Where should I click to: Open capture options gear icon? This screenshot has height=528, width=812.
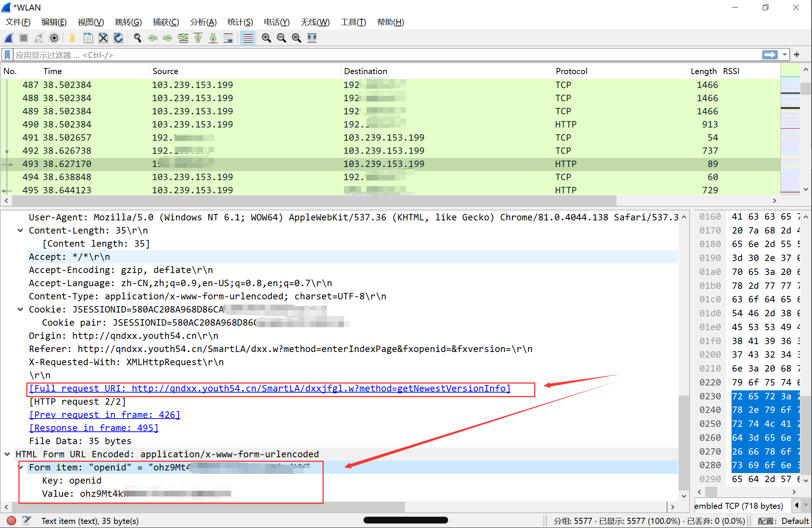(x=54, y=38)
